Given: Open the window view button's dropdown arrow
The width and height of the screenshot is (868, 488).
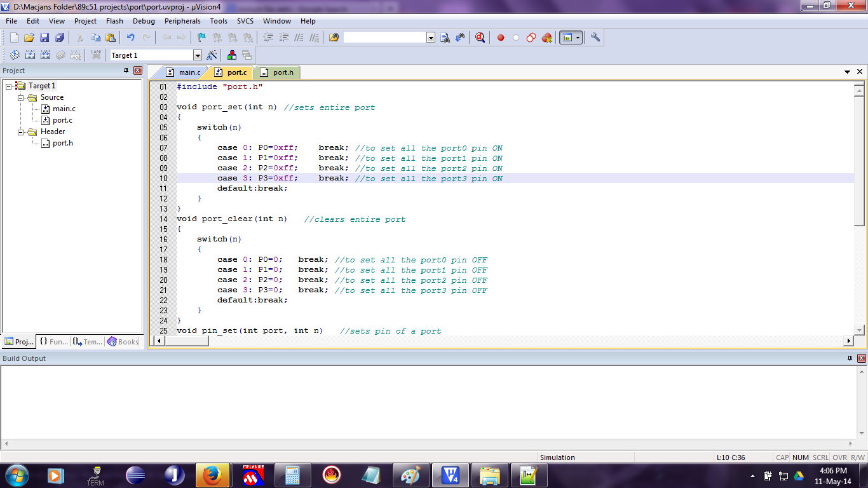Looking at the screenshot, I should click(x=578, y=37).
